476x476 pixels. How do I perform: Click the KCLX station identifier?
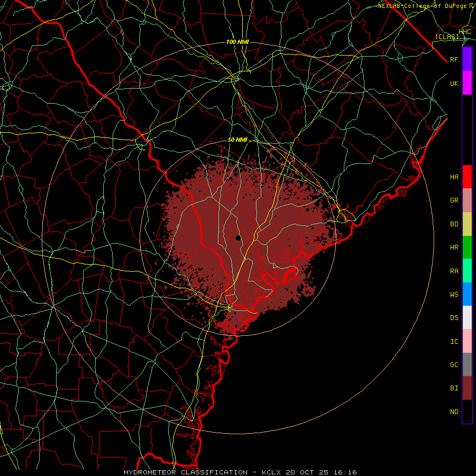click(x=272, y=472)
